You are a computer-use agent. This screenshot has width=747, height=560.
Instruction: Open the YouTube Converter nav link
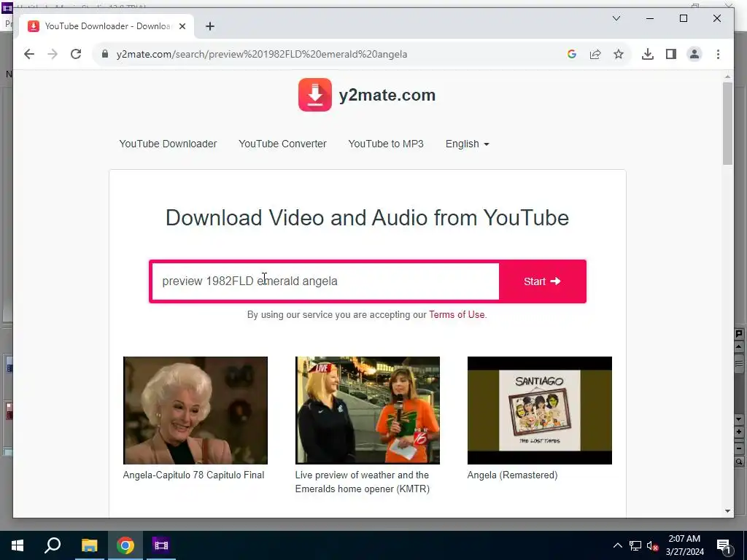coord(282,144)
